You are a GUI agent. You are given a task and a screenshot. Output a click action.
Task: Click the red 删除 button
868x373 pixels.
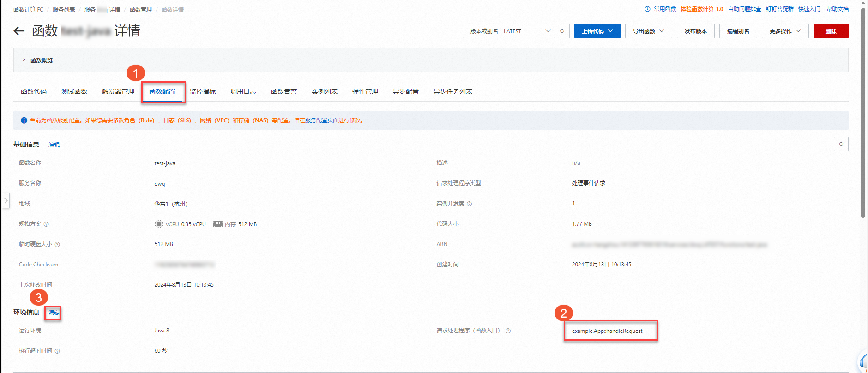[x=831, y=31]
